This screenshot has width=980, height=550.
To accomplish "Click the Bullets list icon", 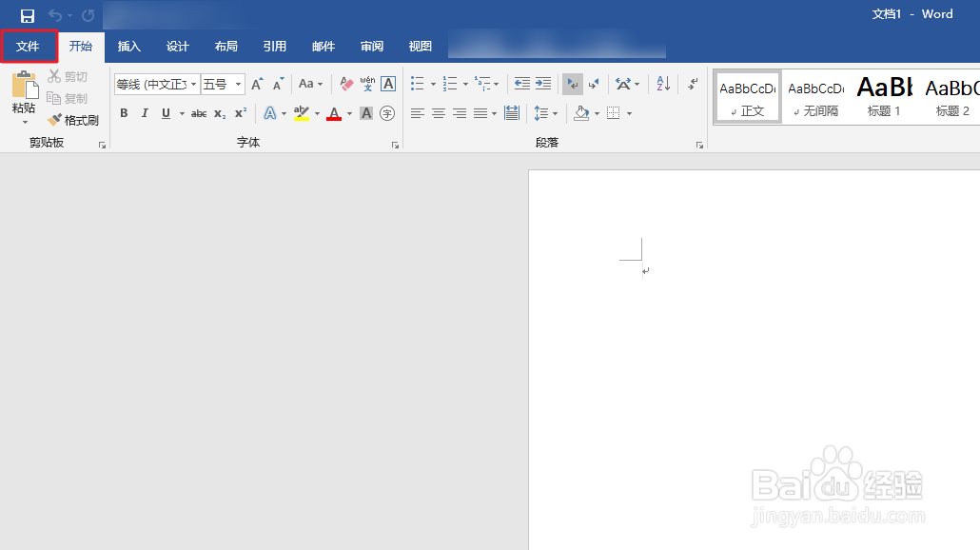I will 417,84.
